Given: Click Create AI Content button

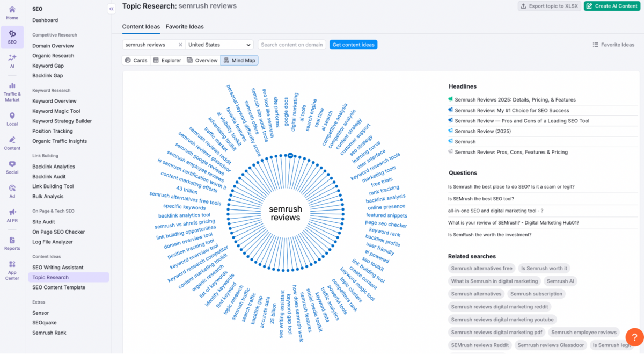Looking at the screenshot, I should (612, 6).
